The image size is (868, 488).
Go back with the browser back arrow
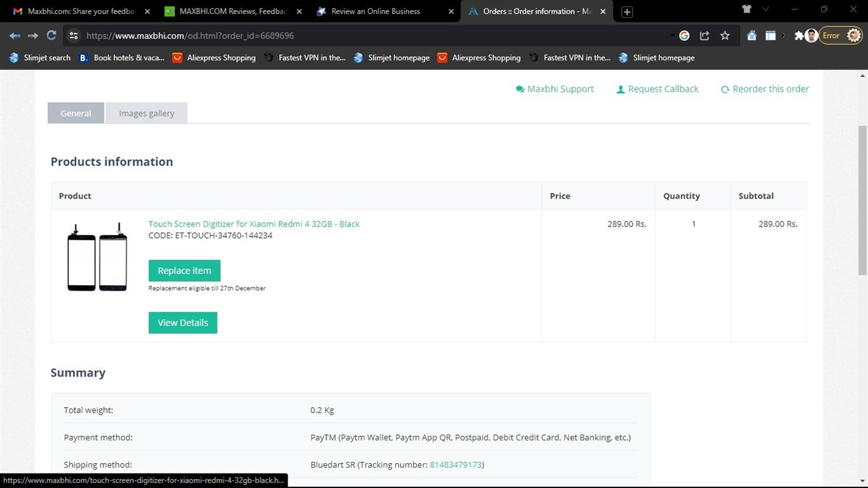click(15, 36)
